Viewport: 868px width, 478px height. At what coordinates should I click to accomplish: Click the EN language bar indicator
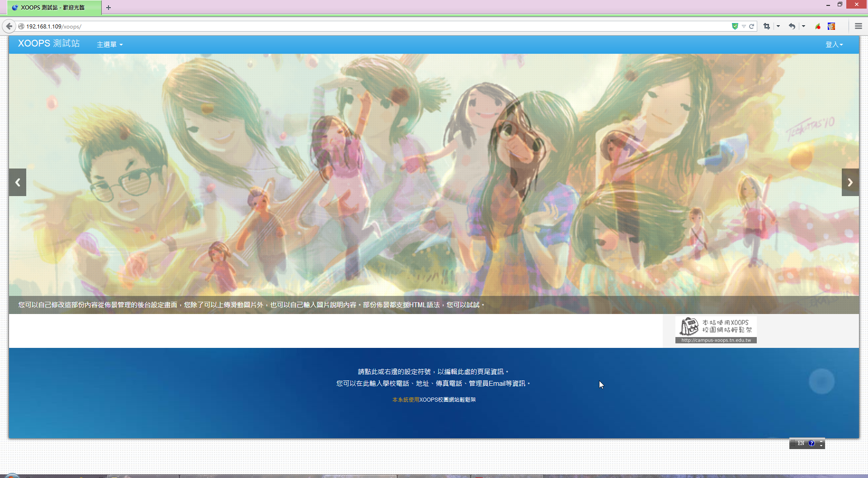pyautogui.click(x=801, y=443)
